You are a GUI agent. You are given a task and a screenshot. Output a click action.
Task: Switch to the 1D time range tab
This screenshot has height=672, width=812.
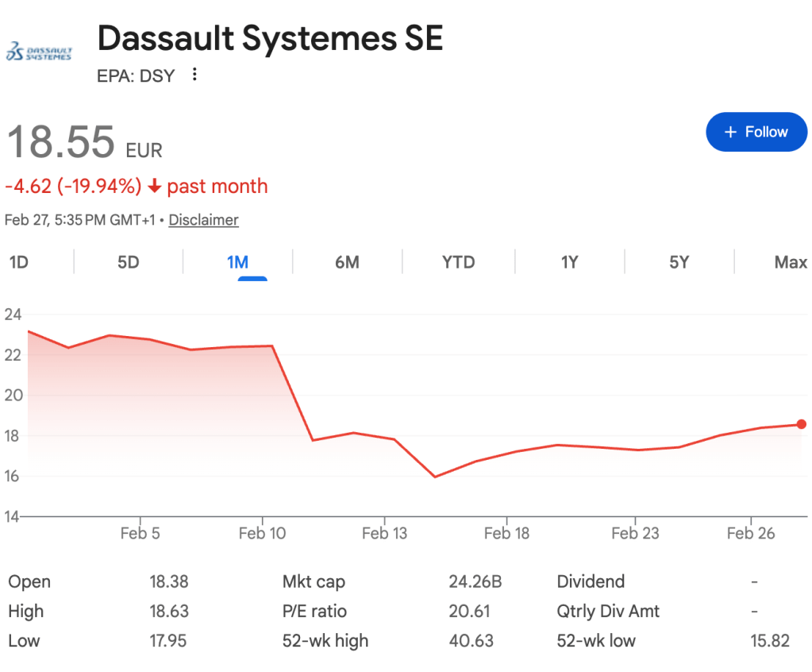(19, 262)
